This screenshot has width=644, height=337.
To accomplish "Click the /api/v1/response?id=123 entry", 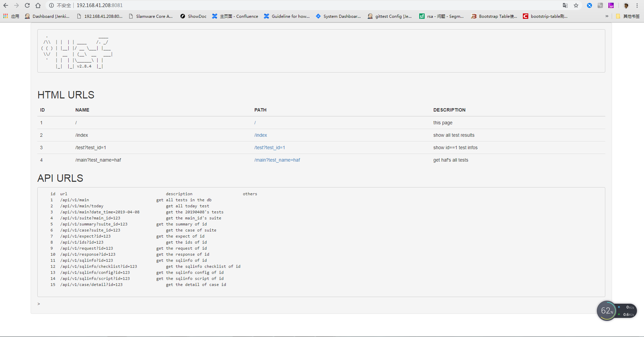I will coord(88,254).
